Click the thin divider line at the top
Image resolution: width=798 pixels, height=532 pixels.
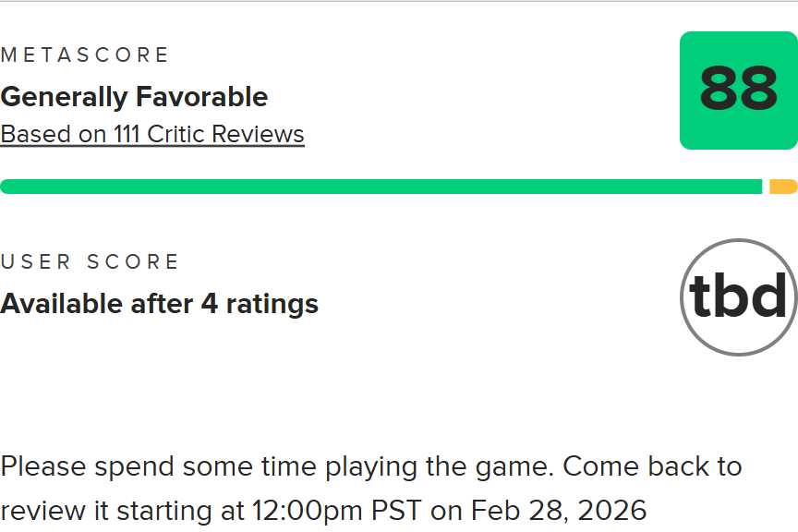point(399,1)
